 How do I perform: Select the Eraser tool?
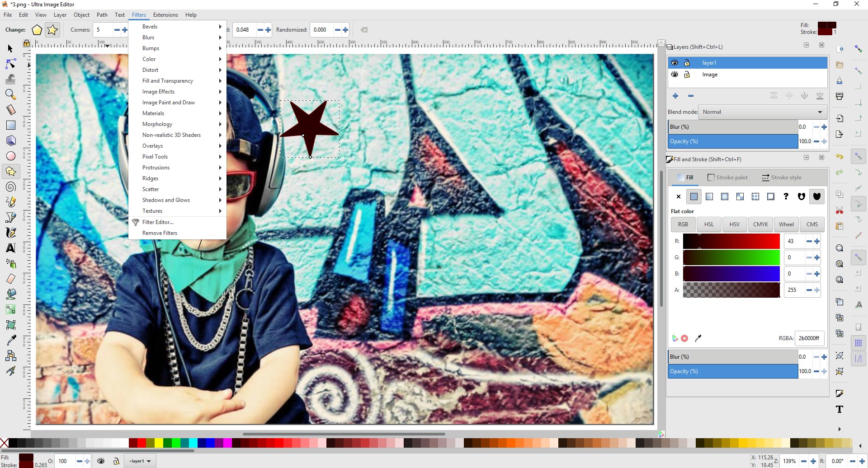point(10,279)
